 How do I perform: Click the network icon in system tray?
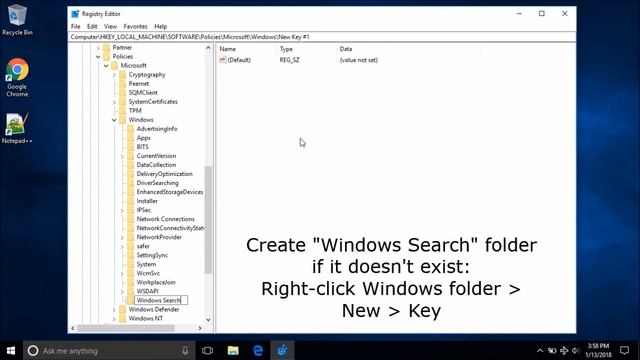click(564, 351)
